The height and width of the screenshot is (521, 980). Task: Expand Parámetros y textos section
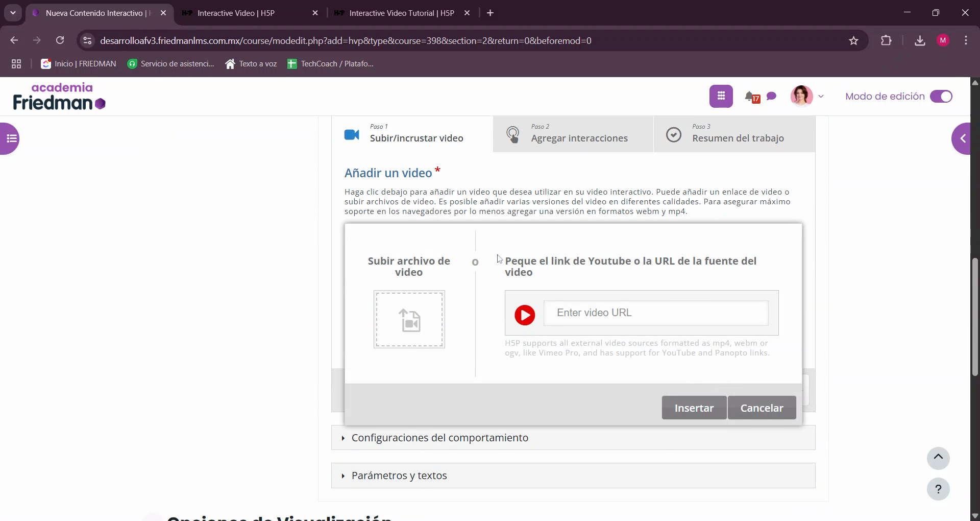[573, 476]
